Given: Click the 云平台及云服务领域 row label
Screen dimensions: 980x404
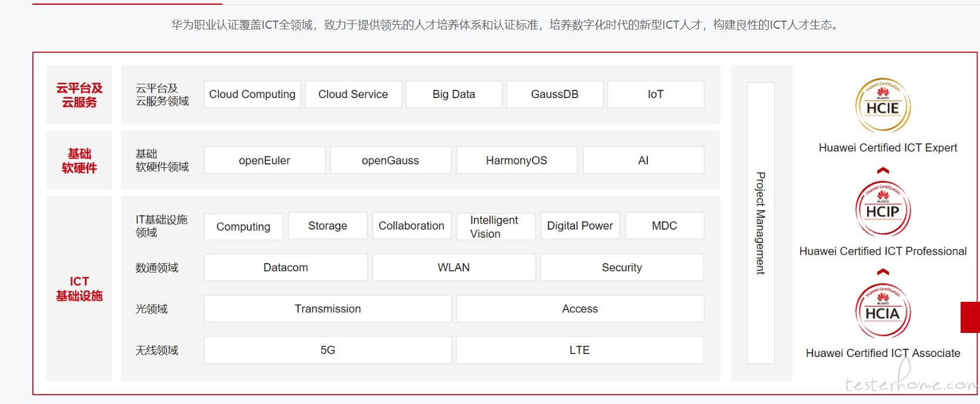Looking at the screenshot, I should click(162, 95).
